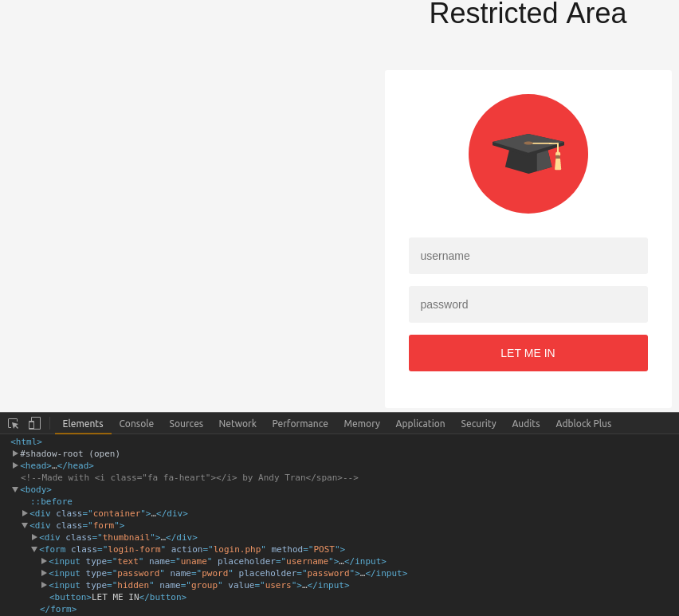Open the Sources tab
The height and width of the screenshot is (616, 679).
coord(186,424)
